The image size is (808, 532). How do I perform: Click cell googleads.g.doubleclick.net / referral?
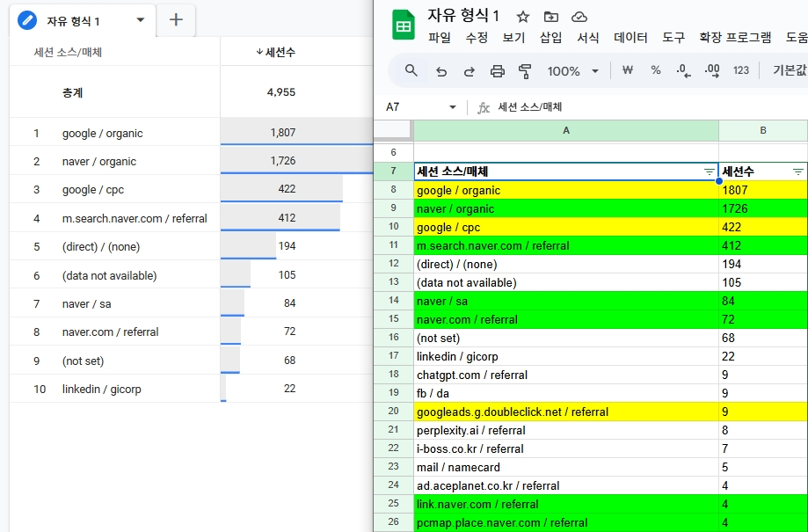(x=566, y=412)
